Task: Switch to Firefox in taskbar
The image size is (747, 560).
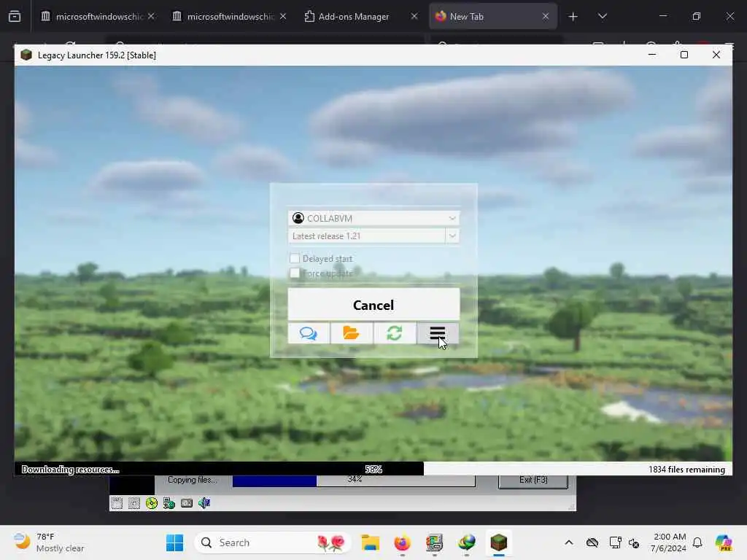Action: (403, 542)
